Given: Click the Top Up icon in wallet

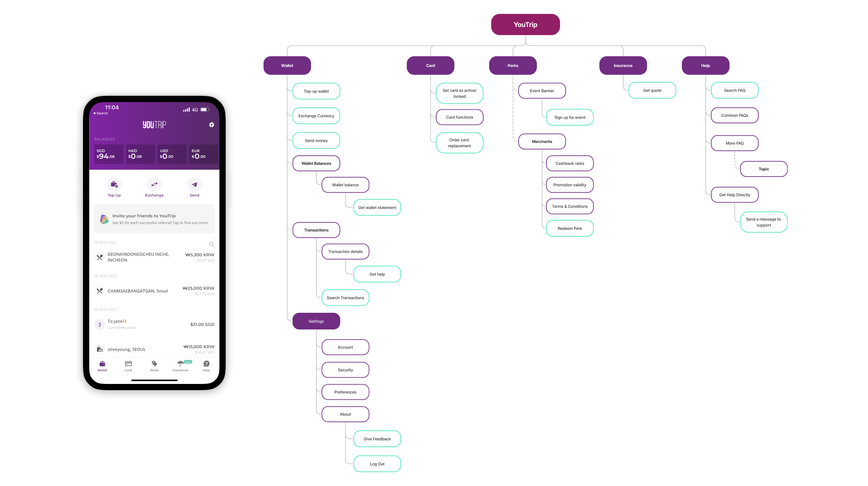Looking at the screenshot, I should tap(114, 185).
